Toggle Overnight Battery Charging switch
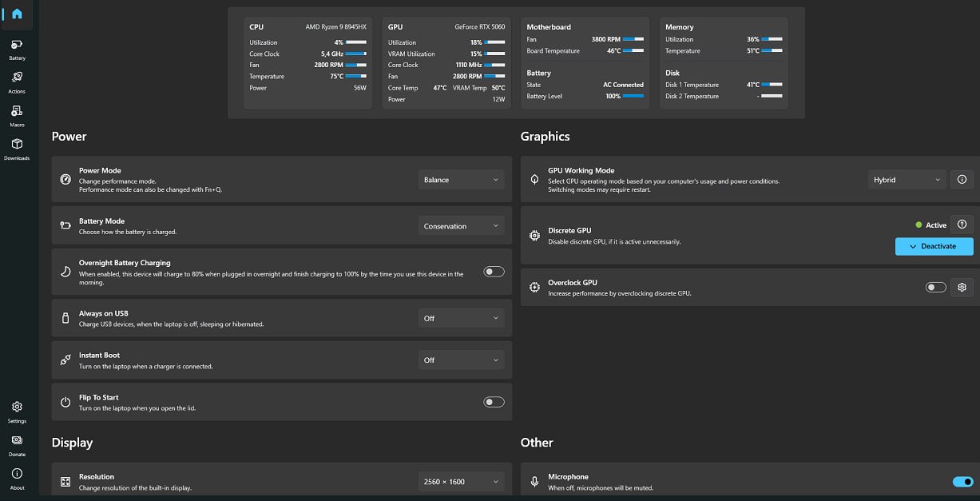This screenshot has width=980, height=501. tap(494, 272)
